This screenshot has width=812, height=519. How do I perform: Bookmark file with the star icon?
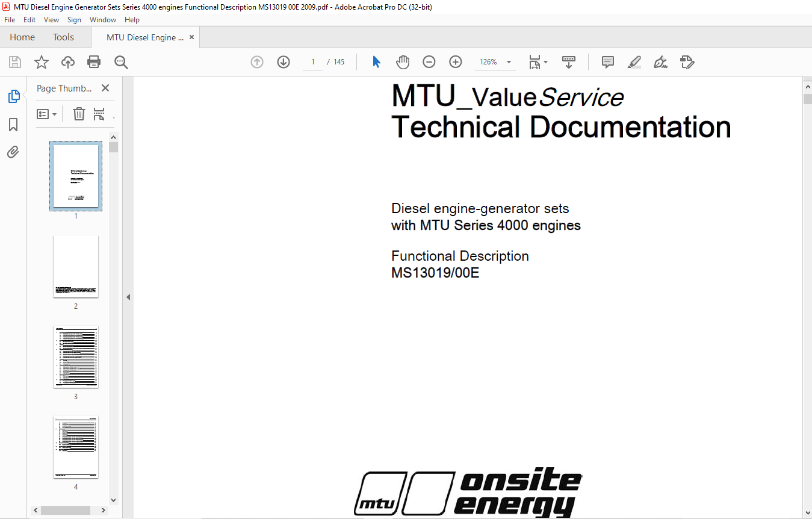41,62
